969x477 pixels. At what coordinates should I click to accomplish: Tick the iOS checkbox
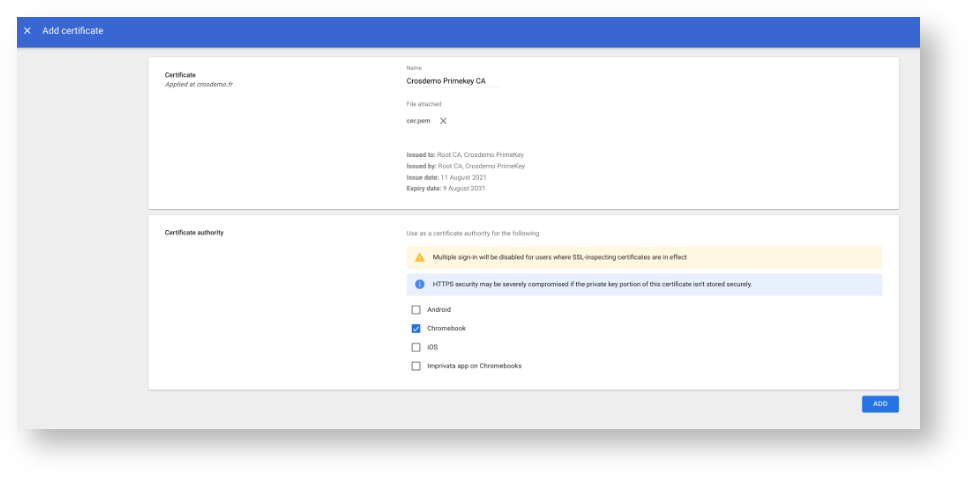click(x=416, y=347)
